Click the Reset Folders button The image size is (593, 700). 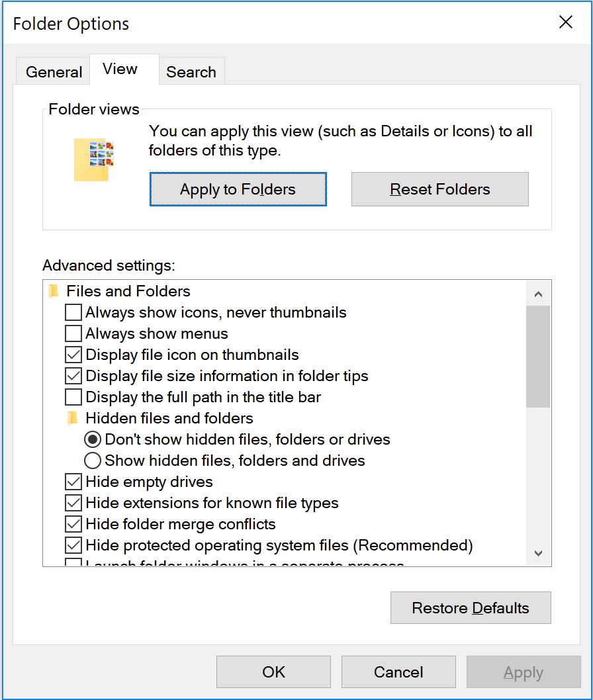pos(440,189)
